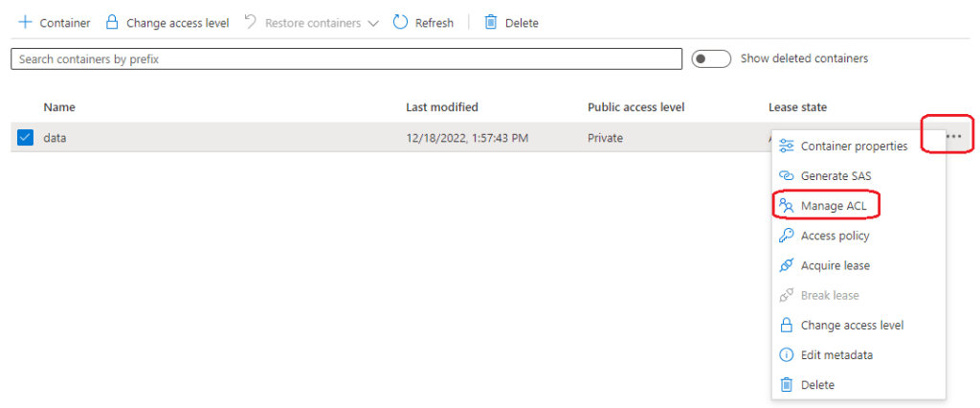Uncheck the data container checkbox

point(26,138)
